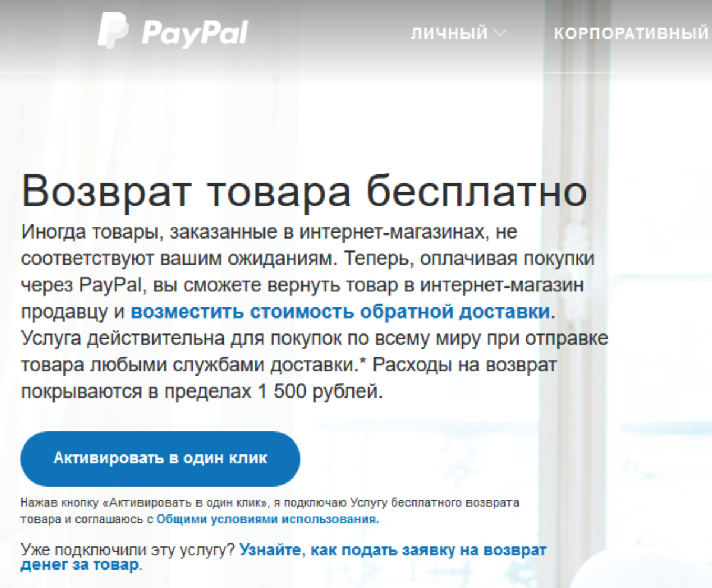Click the heading Возврат товара бесплатно
The width and height of the screenshot is (712, 588).
pos(304,190)
